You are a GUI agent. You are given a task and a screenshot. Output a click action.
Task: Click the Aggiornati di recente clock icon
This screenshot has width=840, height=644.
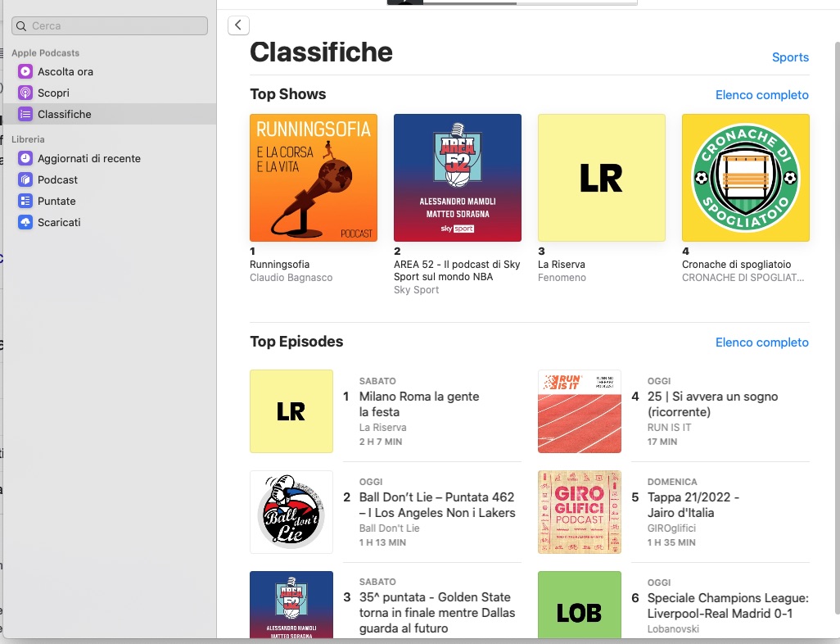point(25,158)
